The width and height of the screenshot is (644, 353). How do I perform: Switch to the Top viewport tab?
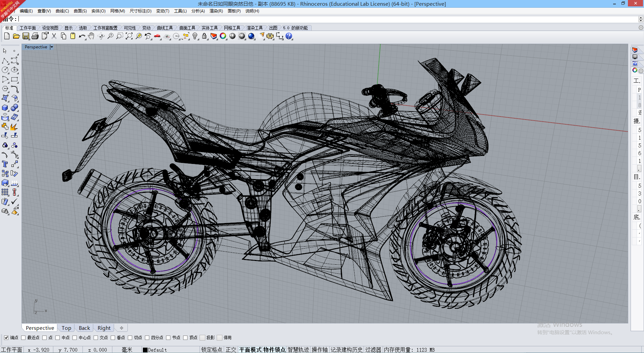(x=66, y=328)
